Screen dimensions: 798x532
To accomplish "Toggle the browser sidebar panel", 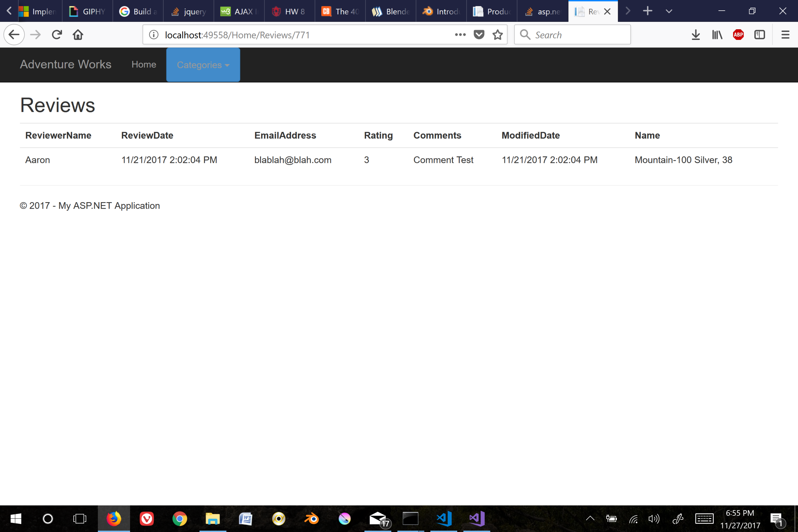I will click(760, 34).
